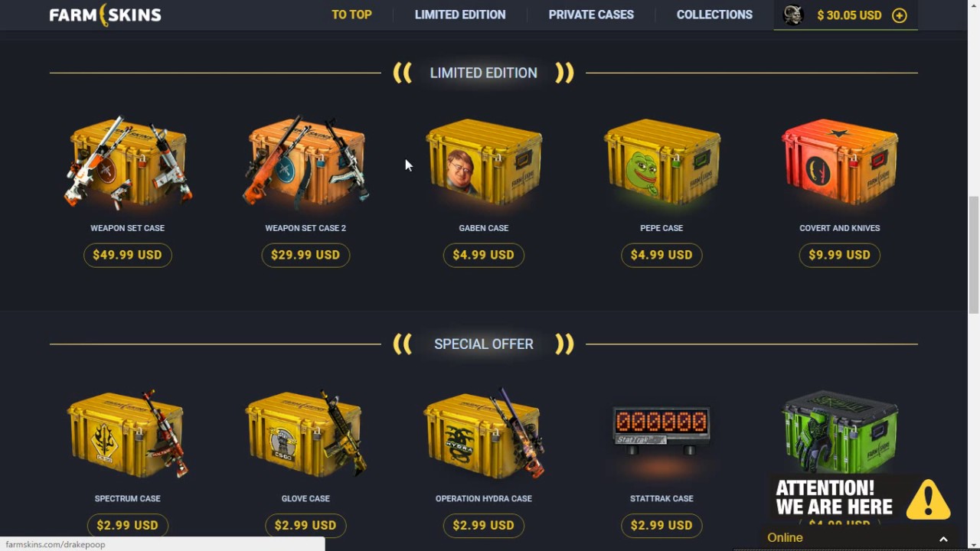Jump to the top via To Top

coord(351,15)
